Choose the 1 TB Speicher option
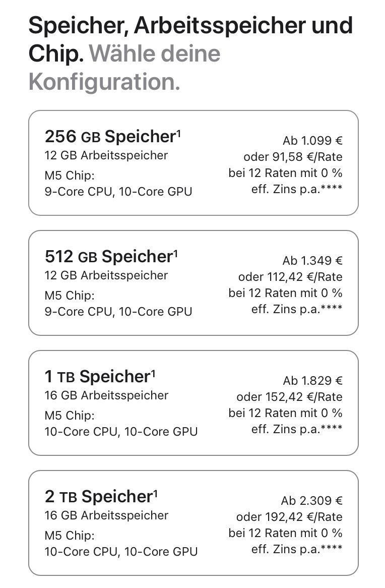 click(x=193, y=403)
